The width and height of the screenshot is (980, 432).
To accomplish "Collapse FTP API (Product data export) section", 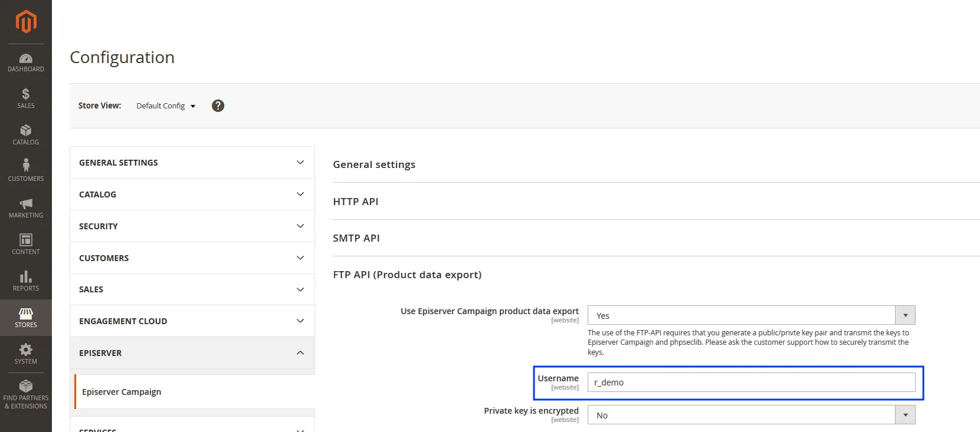I will [407, 275].
